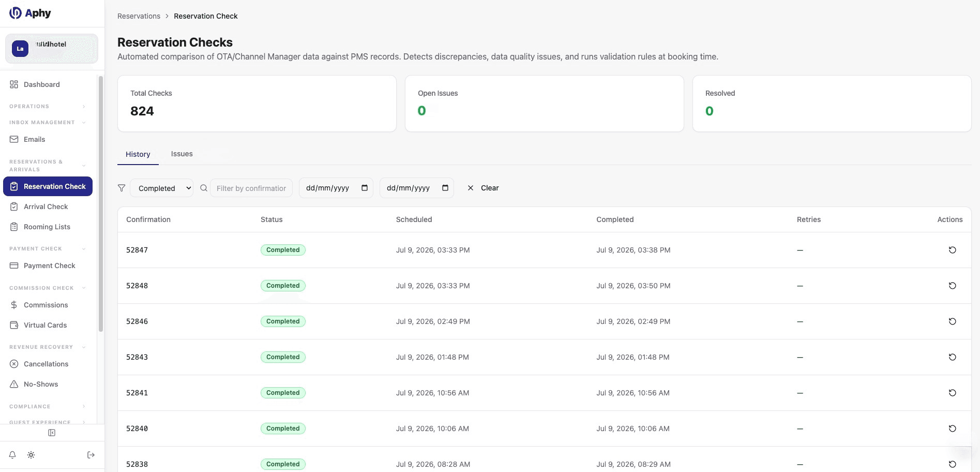Click the first dd/mm/yyyy date field
980x472 pixels.
coord(336,188)
